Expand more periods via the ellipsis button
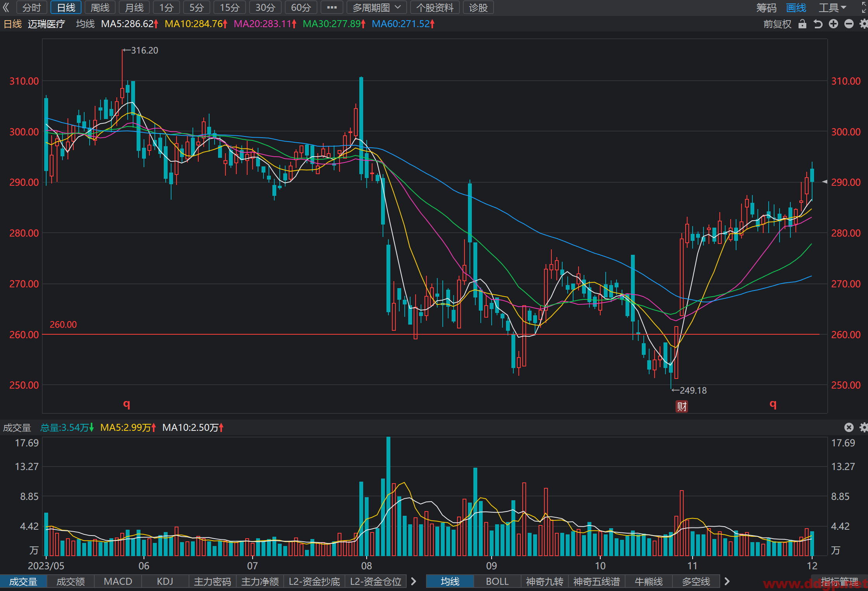This screenshot has height=591, width=868. tap(332, 7)
